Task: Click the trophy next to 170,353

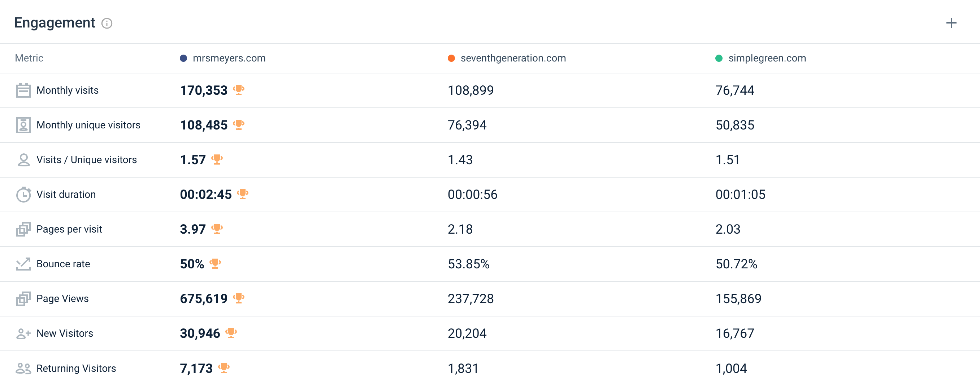Action: (x=239, y=90)
